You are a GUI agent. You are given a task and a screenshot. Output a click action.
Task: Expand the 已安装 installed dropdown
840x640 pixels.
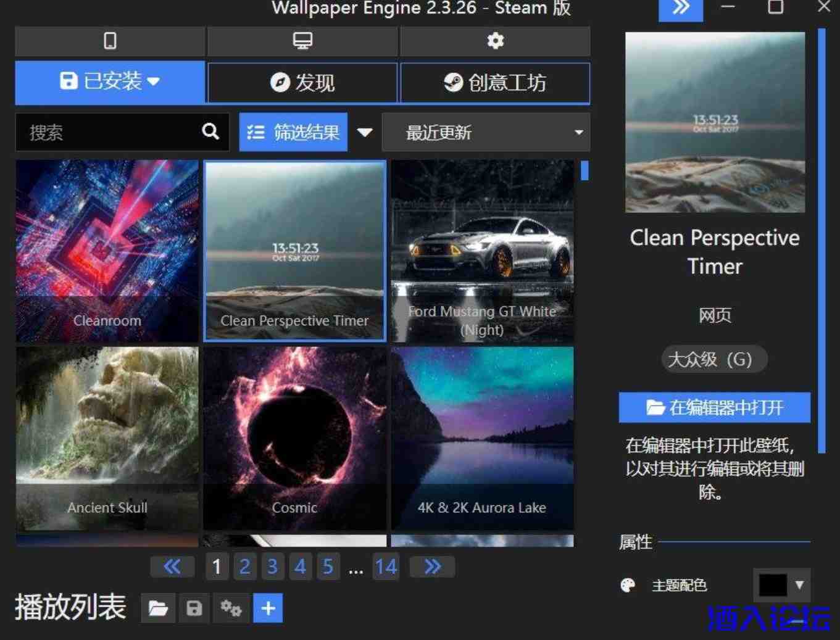[110, 81]
